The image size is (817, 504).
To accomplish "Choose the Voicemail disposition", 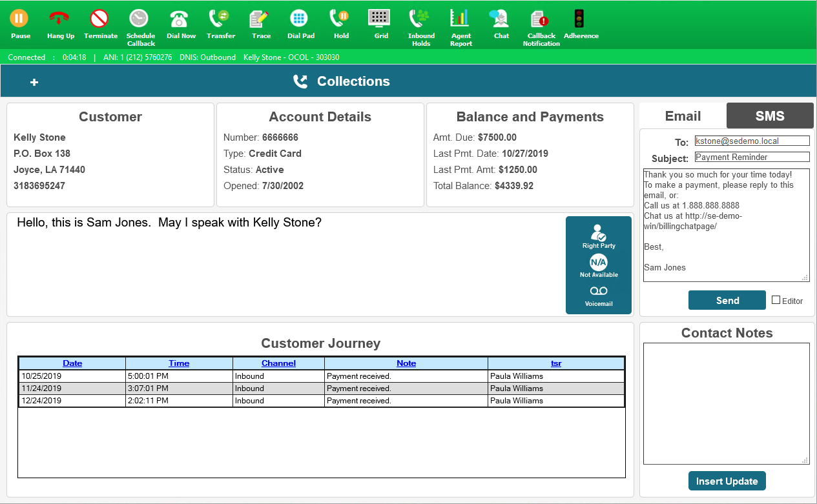I will click(598, 297).
